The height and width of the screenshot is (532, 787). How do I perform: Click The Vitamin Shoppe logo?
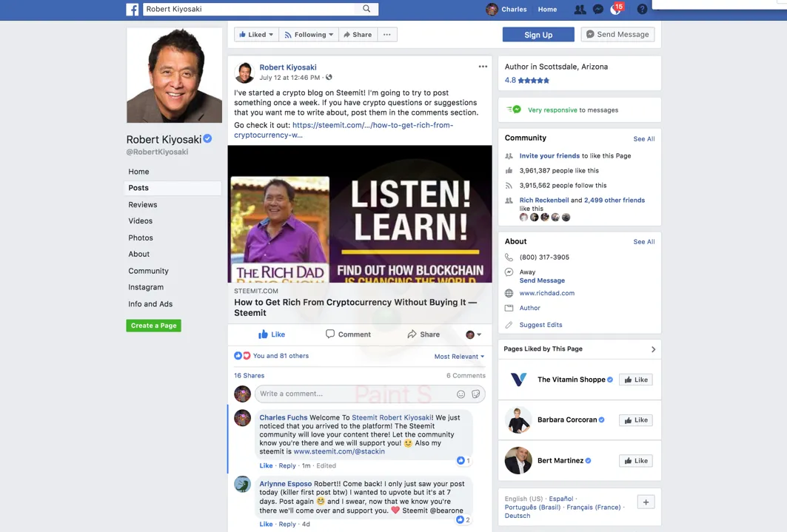[x=518, y=380]
